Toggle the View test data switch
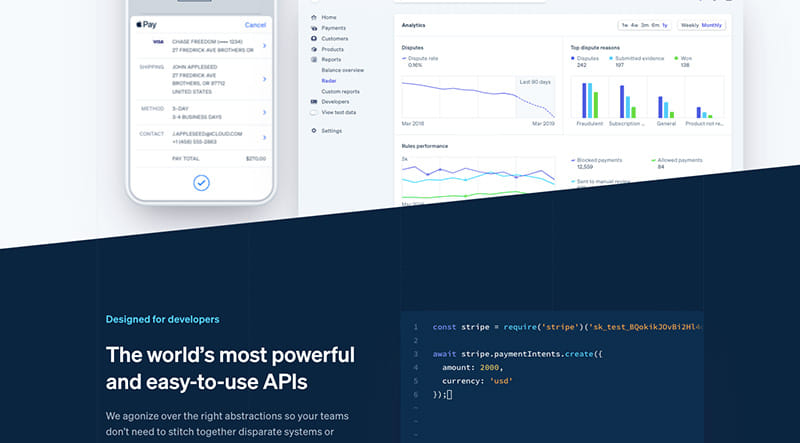 314,112
